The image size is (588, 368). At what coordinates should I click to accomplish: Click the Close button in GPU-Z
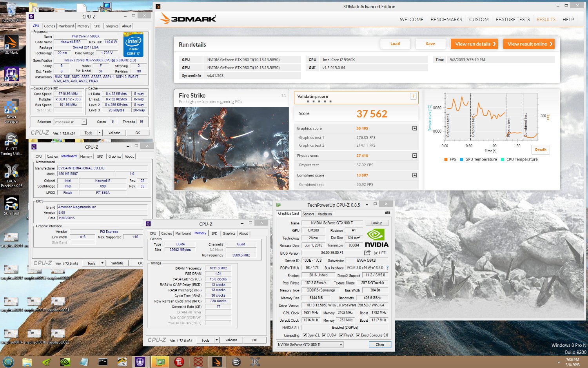tap(380, 344)
